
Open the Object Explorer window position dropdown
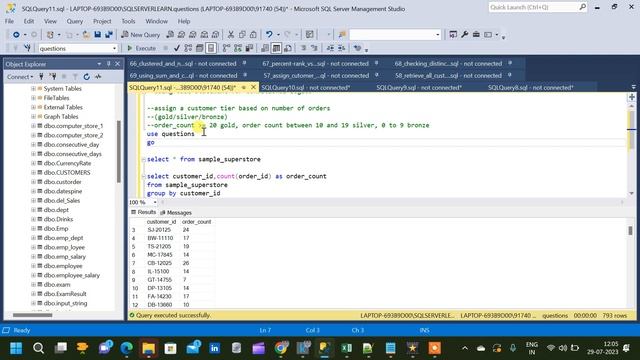(x=99, y=64)
